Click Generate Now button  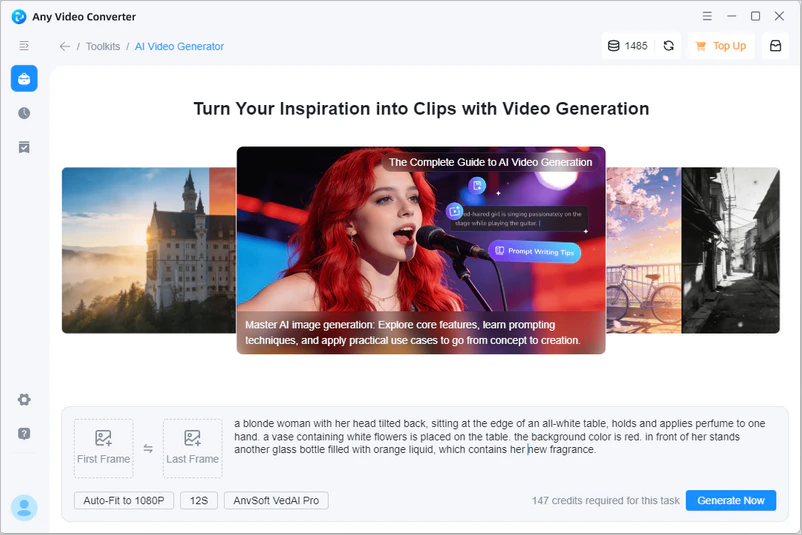coord(731,500)
